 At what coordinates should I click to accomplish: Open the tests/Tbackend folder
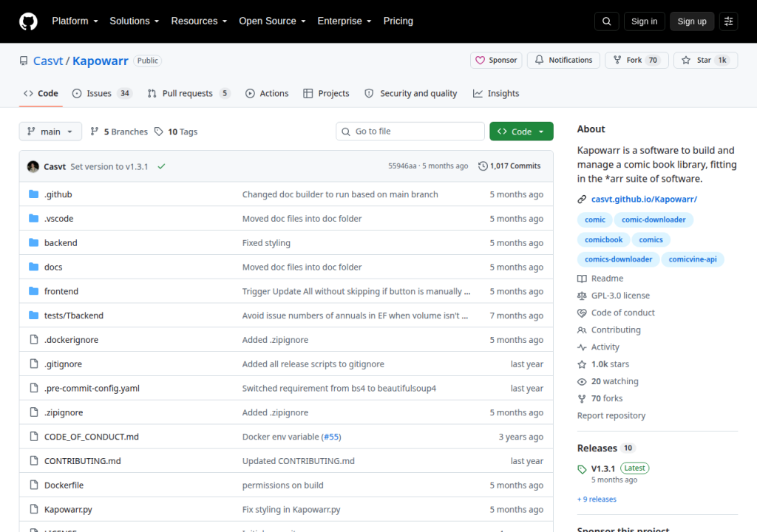tap(74, 316)
